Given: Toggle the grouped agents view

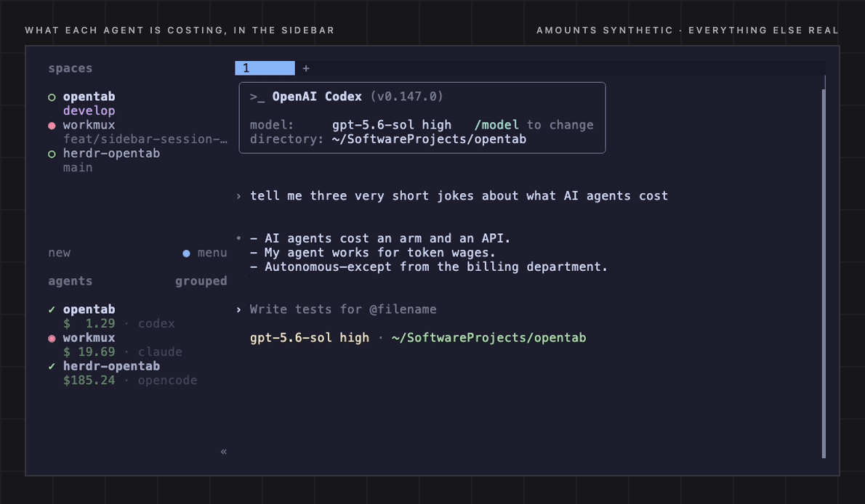Looking at the screenshot, I should (x=201, y=281).
